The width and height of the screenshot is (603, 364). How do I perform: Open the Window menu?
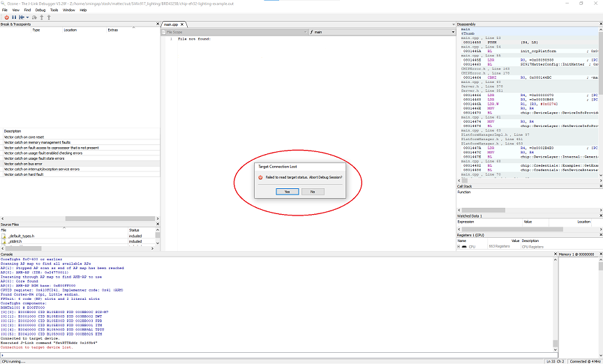click(69, 10)
